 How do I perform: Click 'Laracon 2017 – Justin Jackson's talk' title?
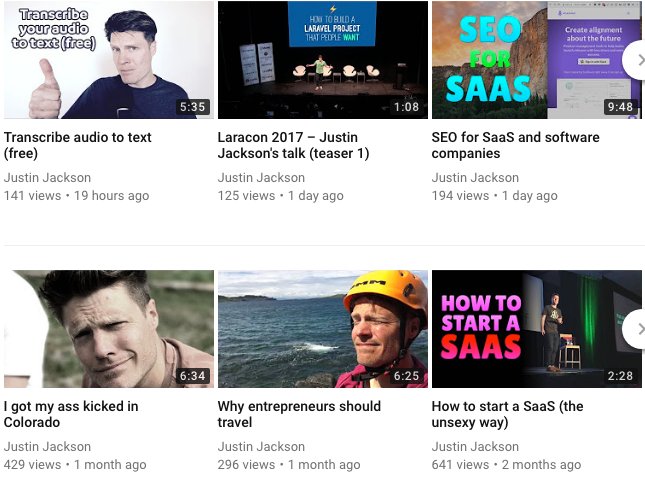293,145
